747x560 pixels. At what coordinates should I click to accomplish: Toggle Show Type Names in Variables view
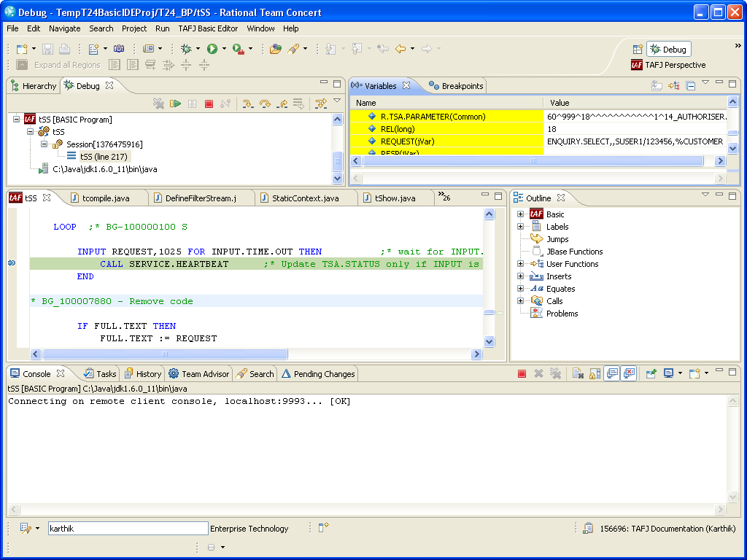click(x=657, y=86)
